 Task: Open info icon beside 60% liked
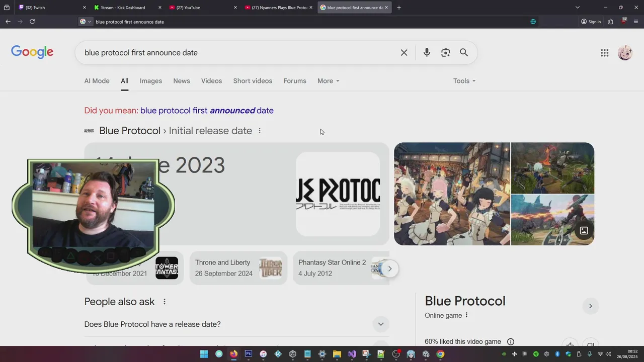(x=511, y=342)
